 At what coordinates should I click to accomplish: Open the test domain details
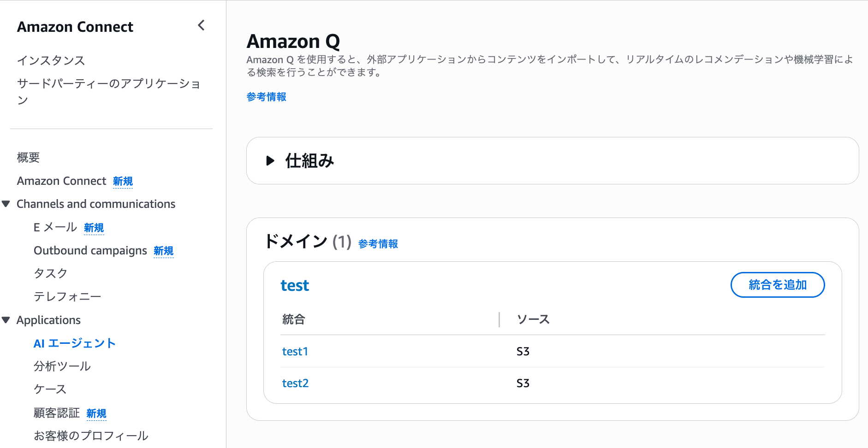tap(295, 285)
